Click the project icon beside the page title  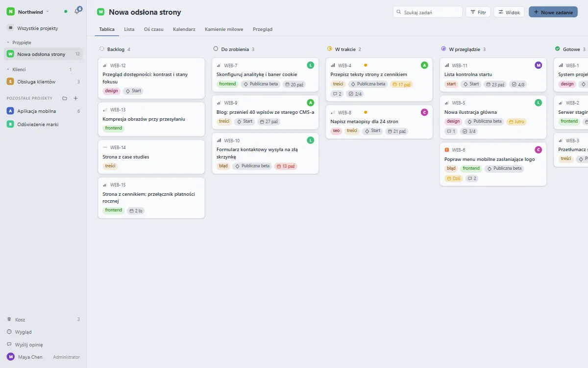(x=101, y=12)
